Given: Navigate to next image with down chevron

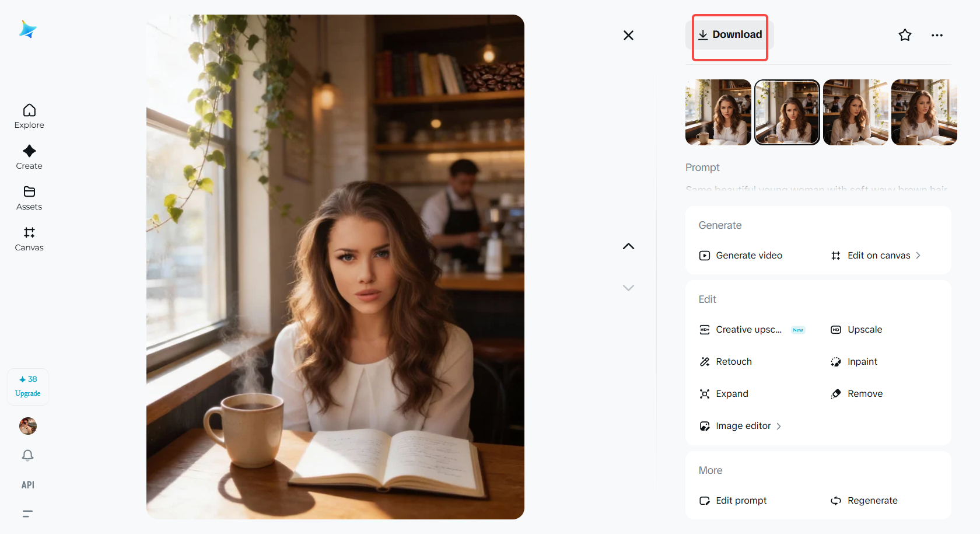Looking at the screenshot, I should coord(628,287).
